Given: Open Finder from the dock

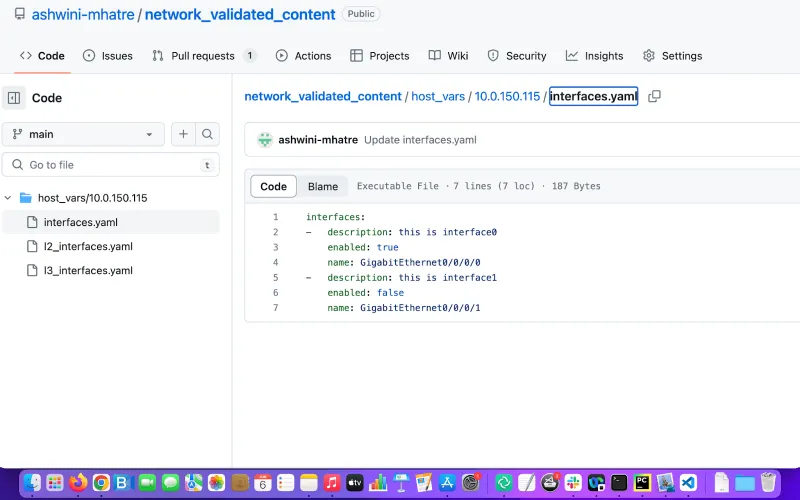Looking at the screenshot, I should pyautogui.click(x=31, y=483).
